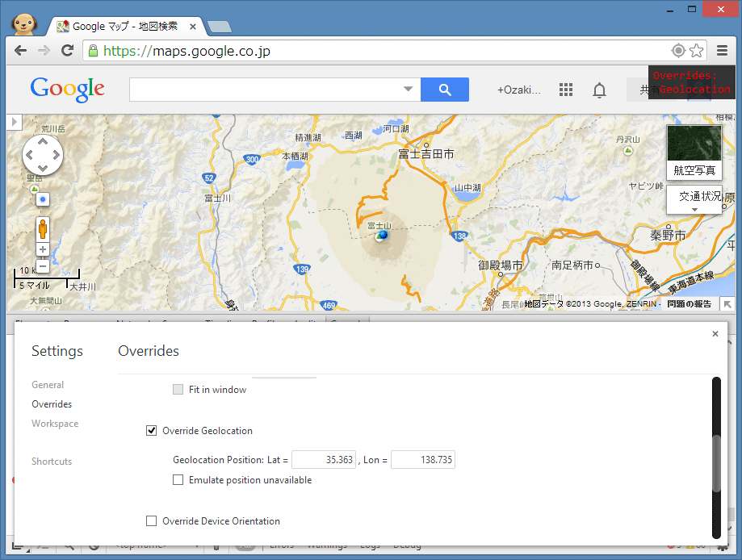The height and width of the screenshot is (560, 742).
Task: Open a new tab
Action: tap(219, 27)
